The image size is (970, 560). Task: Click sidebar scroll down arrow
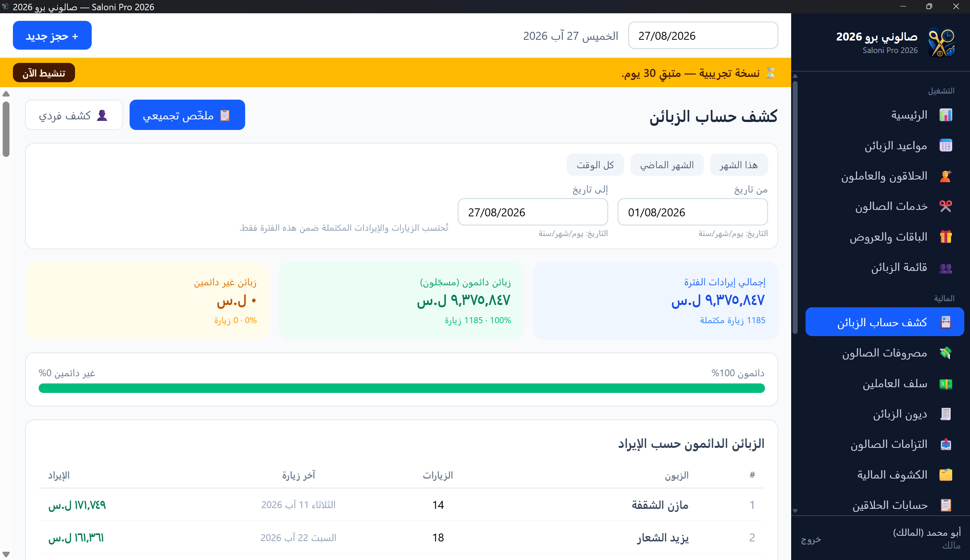(795, 511)
